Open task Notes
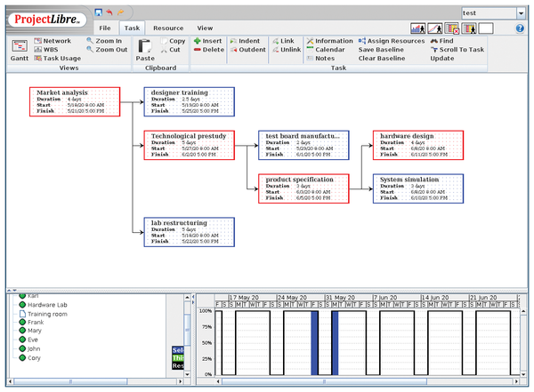Image resolution: width=534 pixels, height=392 pixels. [x=320, y=59]
